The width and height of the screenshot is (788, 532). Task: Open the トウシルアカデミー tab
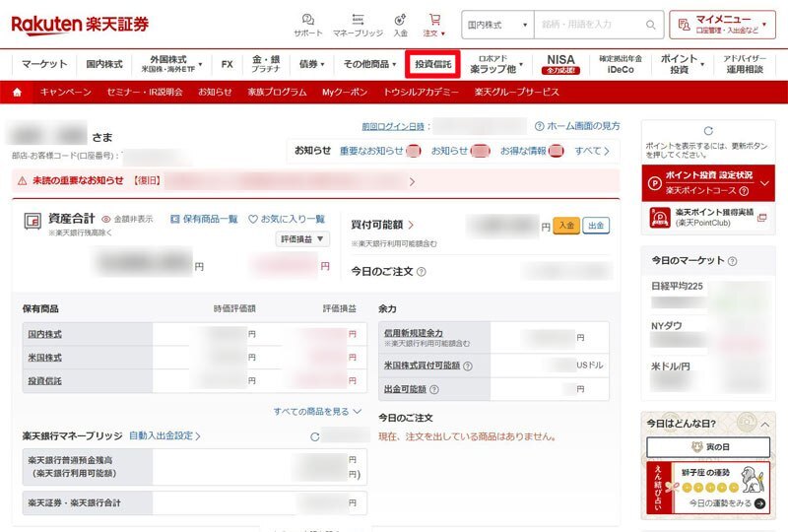421,92
